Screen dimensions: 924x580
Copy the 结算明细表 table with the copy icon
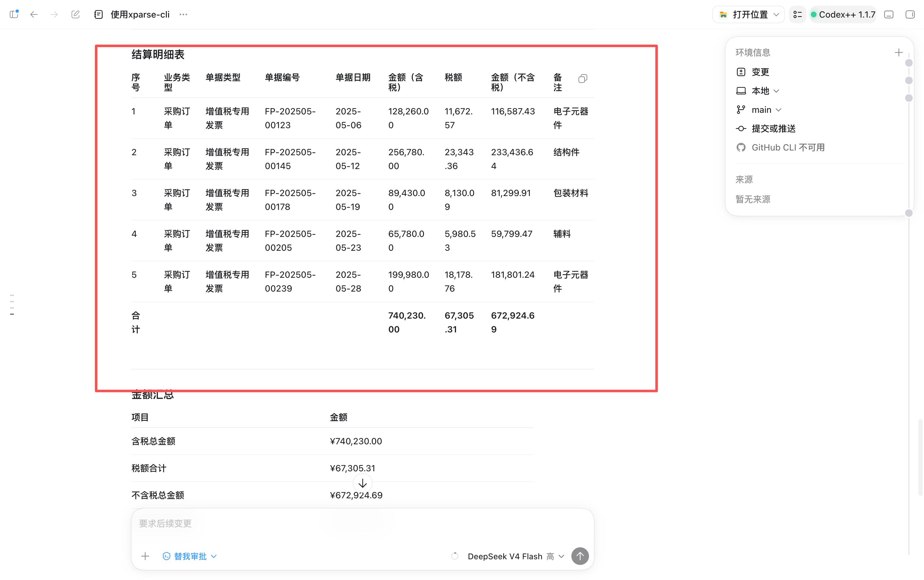coord(582,79)
